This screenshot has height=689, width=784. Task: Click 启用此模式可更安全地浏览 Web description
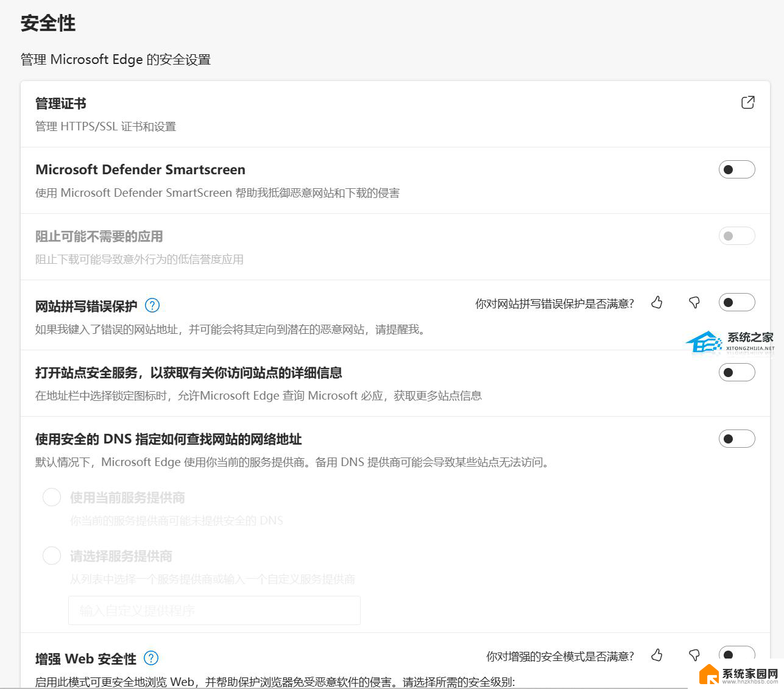(275, 682)
